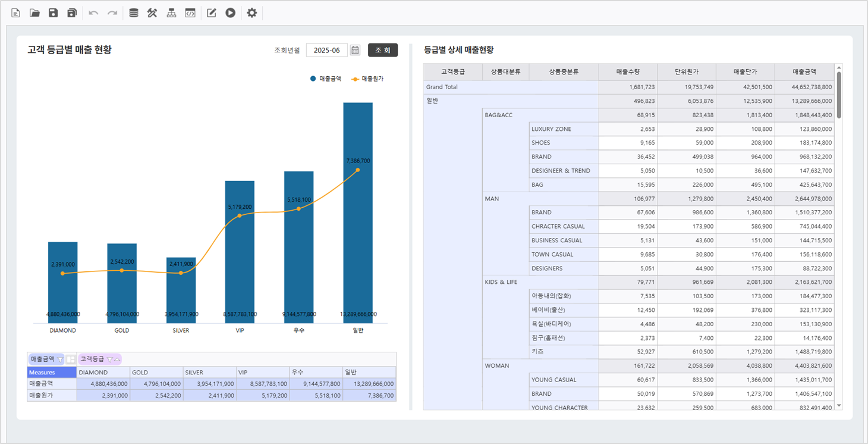The height and width of the screenshot is (444, 868).
Task: Click the Save All stacked-disk icon
Action: tap(72, 12)
